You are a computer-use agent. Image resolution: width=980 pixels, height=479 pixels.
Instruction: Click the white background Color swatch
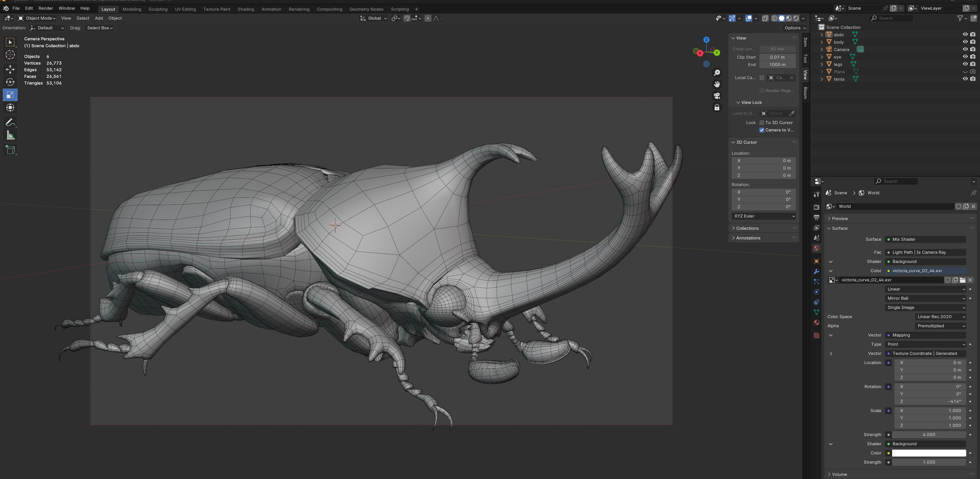[929, 453]
